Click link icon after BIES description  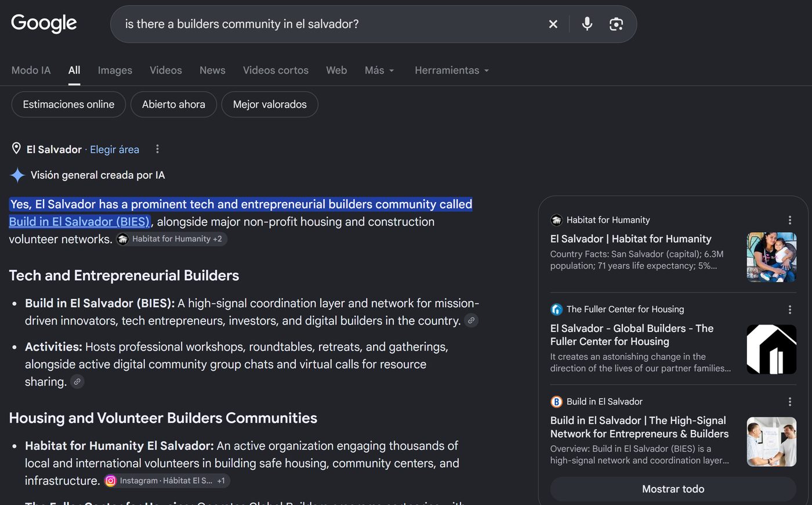tap(472, 320)
